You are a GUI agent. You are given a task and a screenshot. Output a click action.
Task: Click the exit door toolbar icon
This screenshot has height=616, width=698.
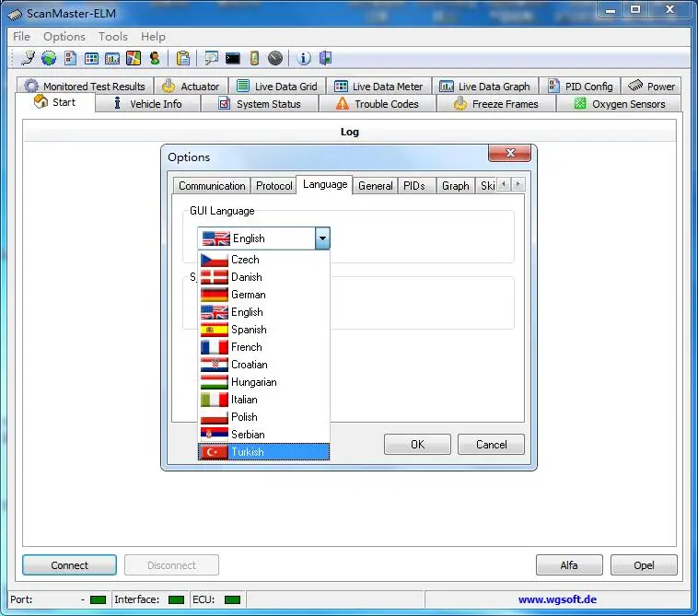coord(325,58)
